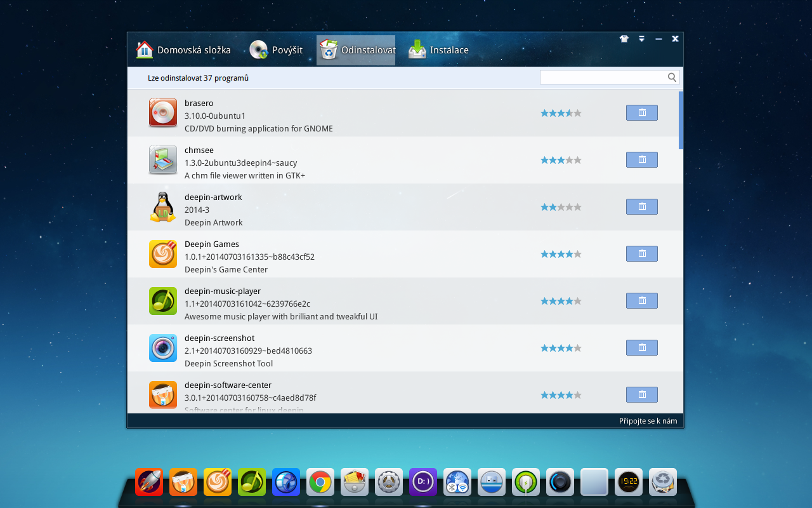Click the search magnifier icon
This screenshot has width=812, height=508.
pyautogui.click(x=671, y=77)
